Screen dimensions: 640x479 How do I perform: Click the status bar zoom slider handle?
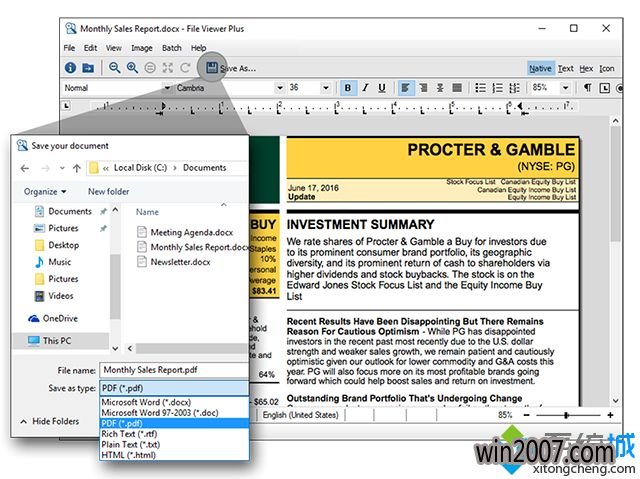566,415
